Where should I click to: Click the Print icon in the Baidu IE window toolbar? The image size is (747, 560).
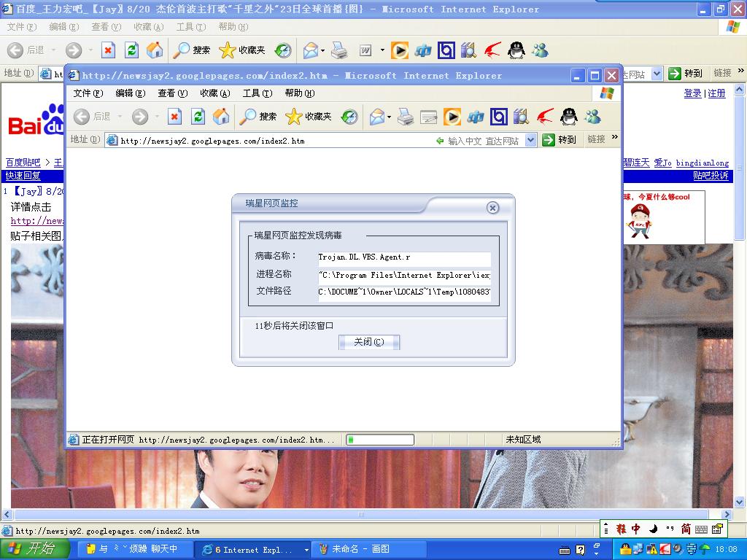339,50
